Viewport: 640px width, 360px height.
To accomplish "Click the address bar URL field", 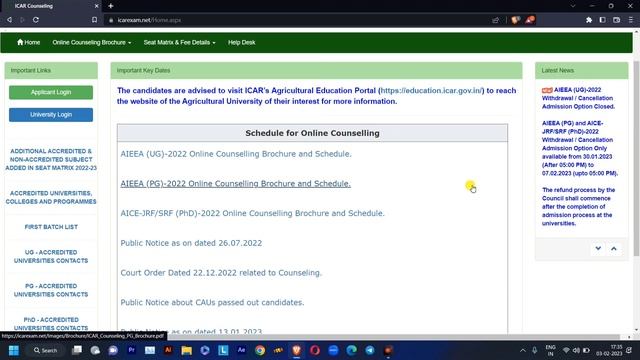I will (x=294, y=20).
